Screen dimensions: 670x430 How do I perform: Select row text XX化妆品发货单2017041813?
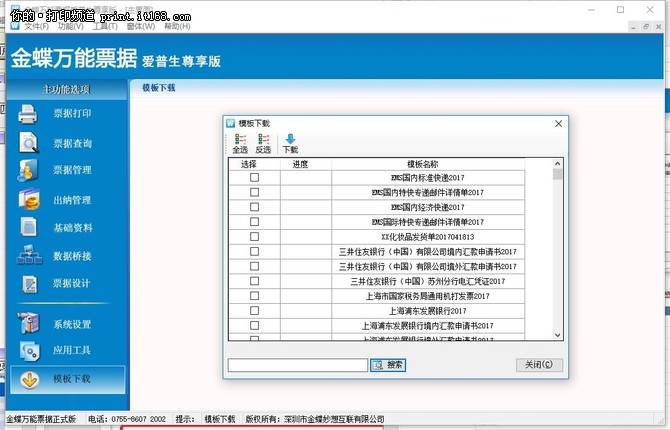[x=428, y=237]
